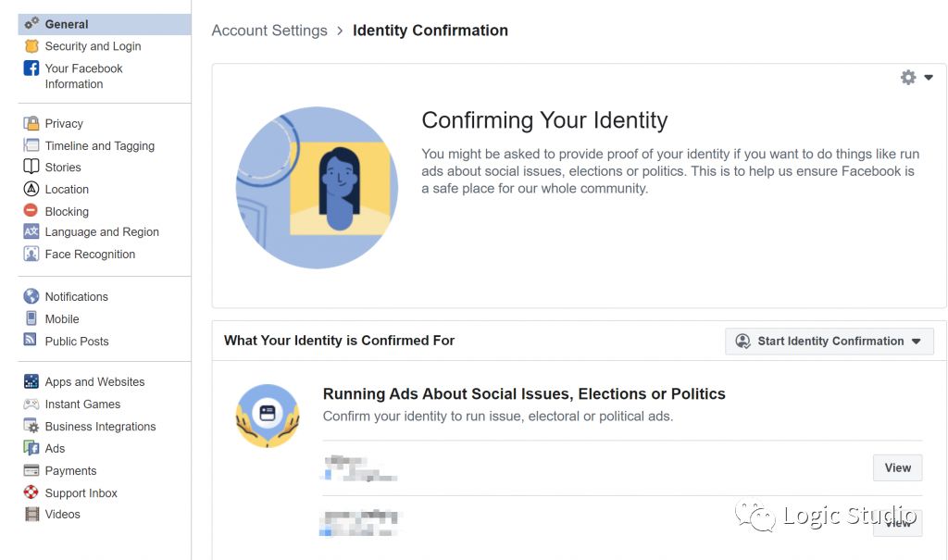Open the Notifications globe icon

click(x=31, y=296)
